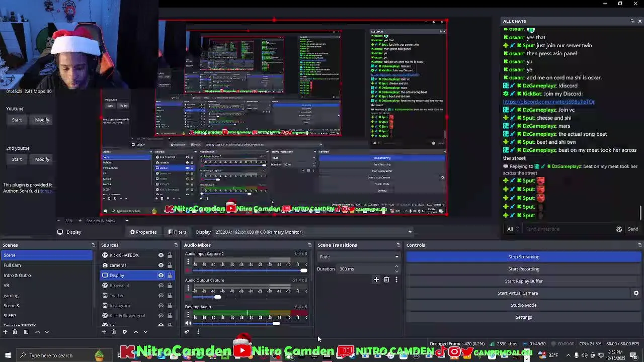Move scene down in Scenes list
Screen dimensions: 644x362
(47, 332)
